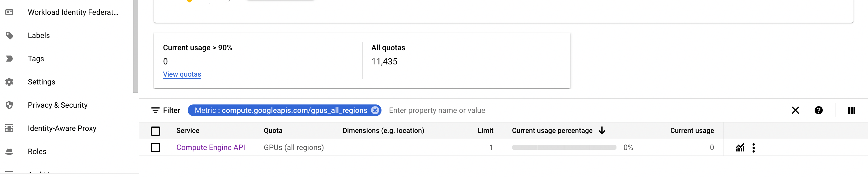Viewport: 868px width, 177px height.
Task: Click the filter help question mark icon
Action: click(818, 110)
